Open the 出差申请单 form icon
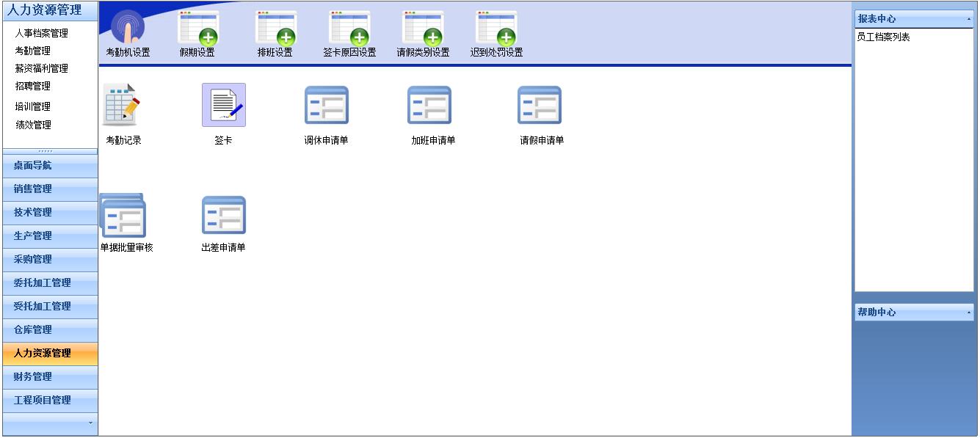This screenshot has width=980, height=438. pos(223,215)
